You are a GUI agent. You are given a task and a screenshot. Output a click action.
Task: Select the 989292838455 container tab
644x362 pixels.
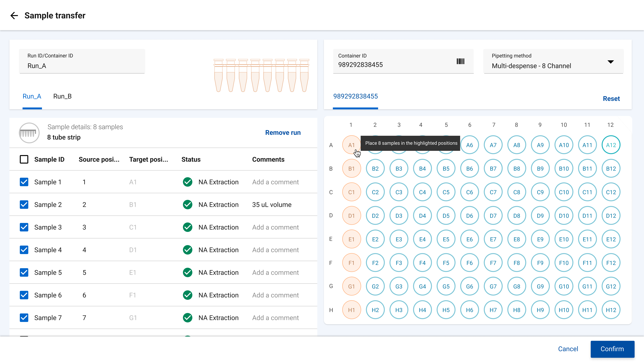click(355, 96)
